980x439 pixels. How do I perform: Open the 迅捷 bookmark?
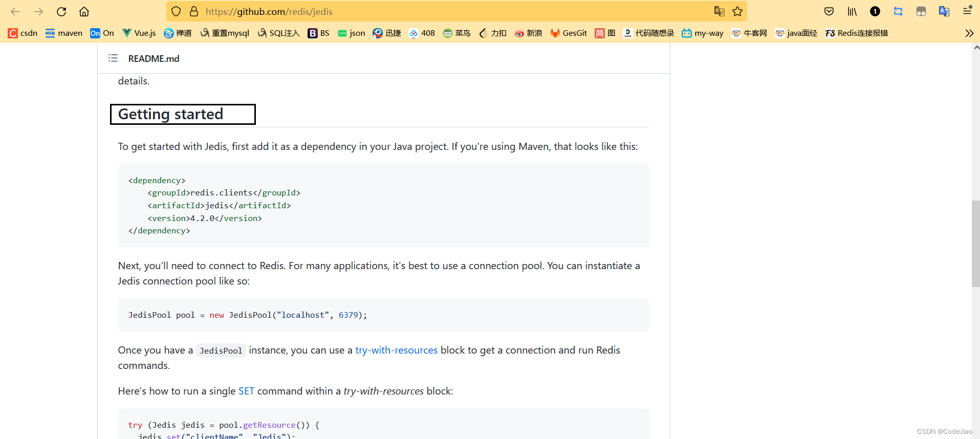pos(387,33)
